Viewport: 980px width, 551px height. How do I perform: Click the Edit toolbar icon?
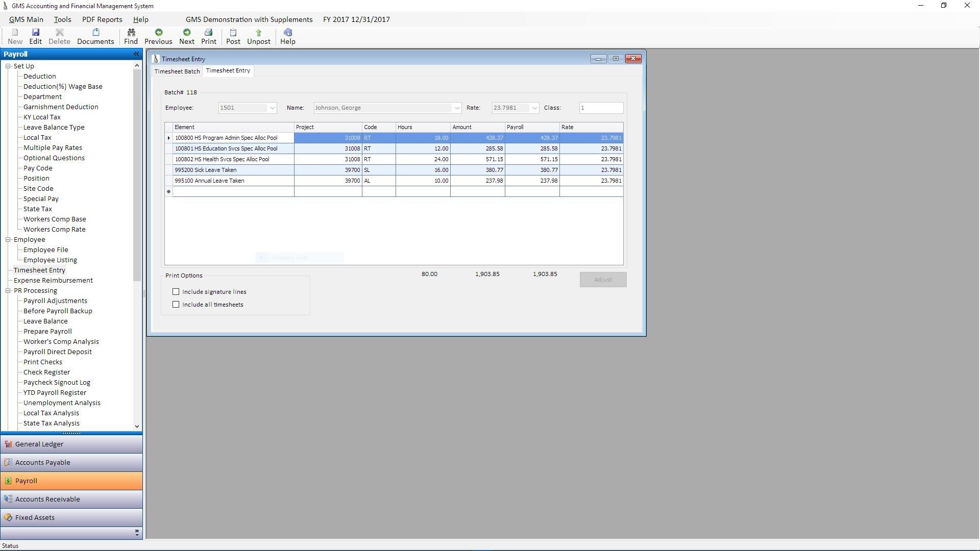tap(35, 36)
